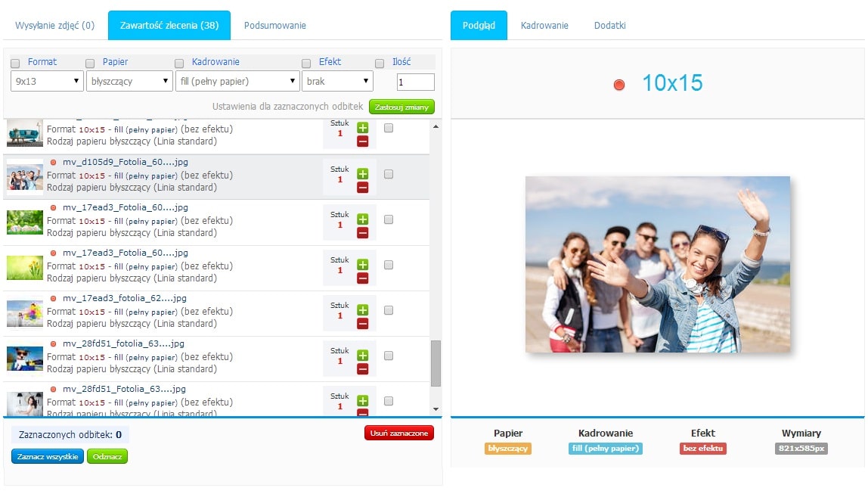Click the red dot beside mv_17ead3_fotolia_62....jpg
Image resolution: width=868 pixels, height=491 pixels.
click(x=53, y=299)
